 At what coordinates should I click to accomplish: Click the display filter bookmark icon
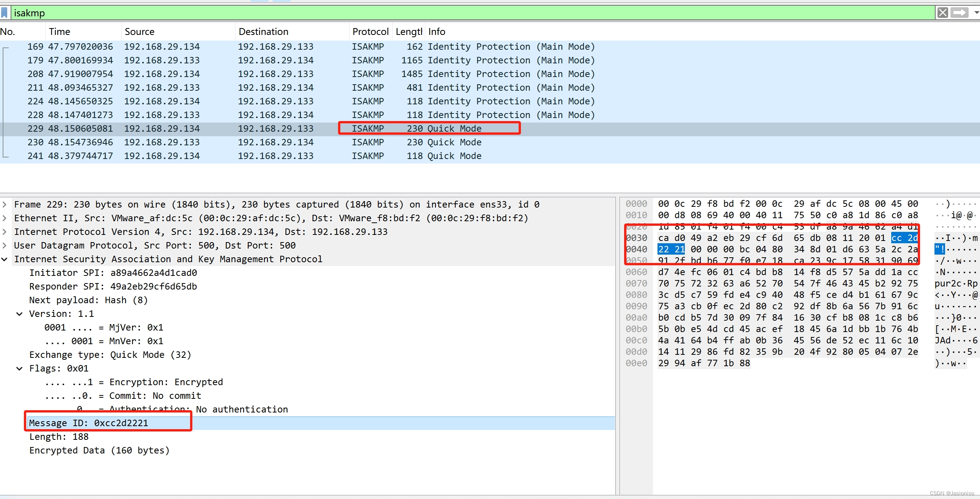tap(5, 13)
